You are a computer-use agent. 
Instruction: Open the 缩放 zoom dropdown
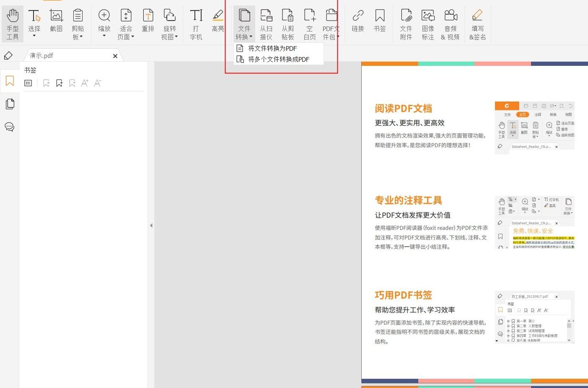104,36
